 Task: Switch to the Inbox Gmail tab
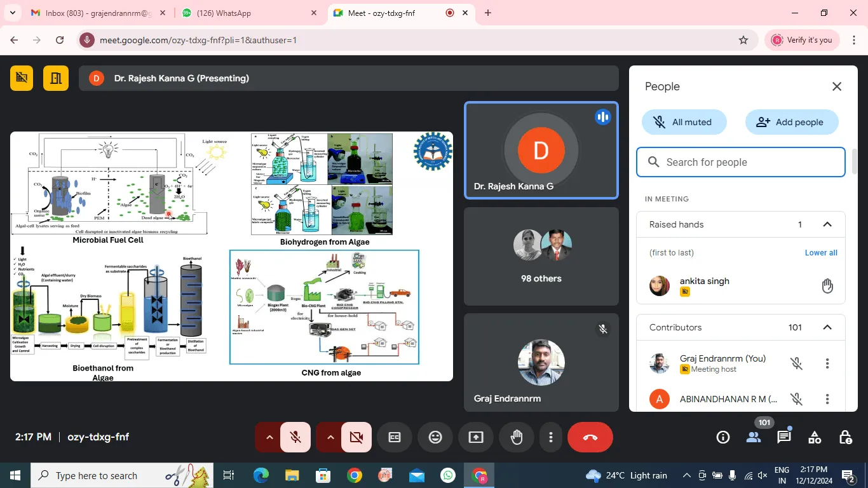coord(97,13)
